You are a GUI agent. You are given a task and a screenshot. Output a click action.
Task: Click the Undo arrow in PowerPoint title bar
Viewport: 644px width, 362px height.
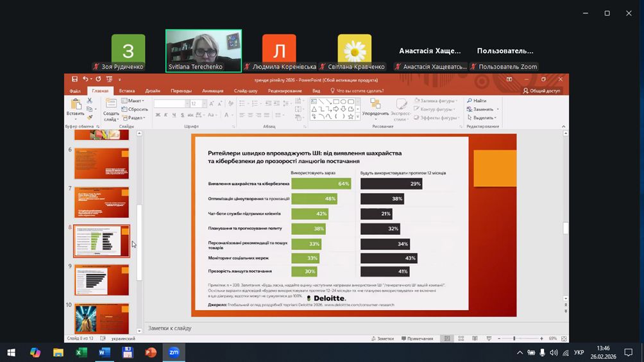click(x=85, y=80)
